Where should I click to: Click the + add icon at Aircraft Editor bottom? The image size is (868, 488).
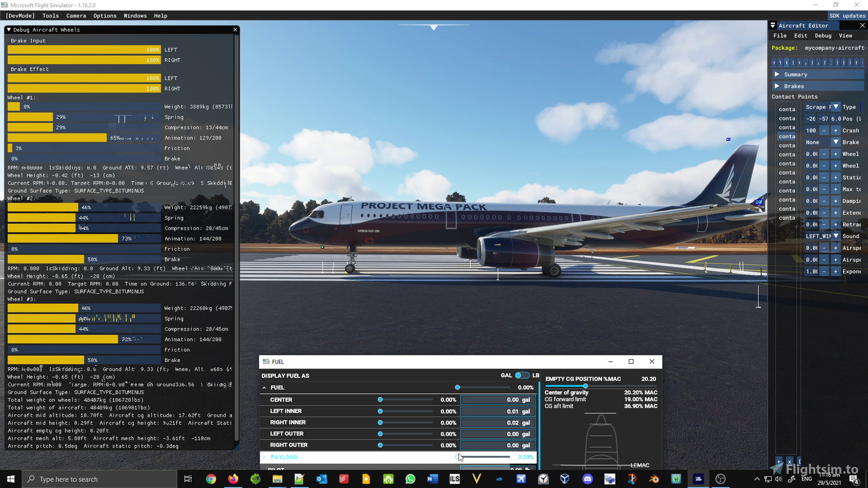click(x=779, y=461)
